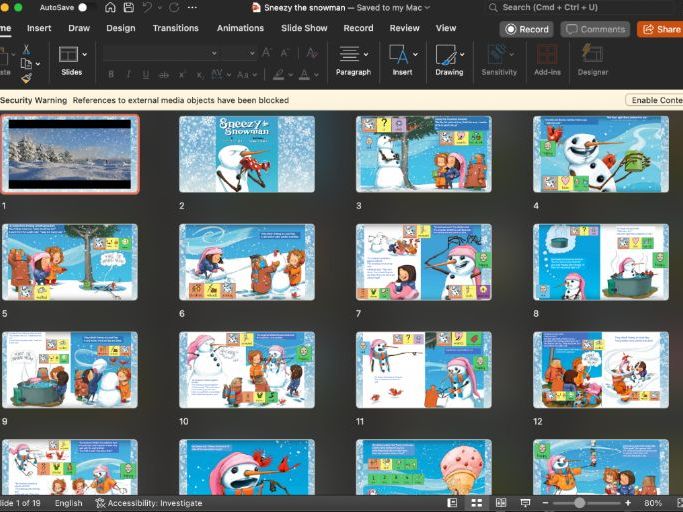Expand the Insert dropdown arrow

(x=415, y=54)
